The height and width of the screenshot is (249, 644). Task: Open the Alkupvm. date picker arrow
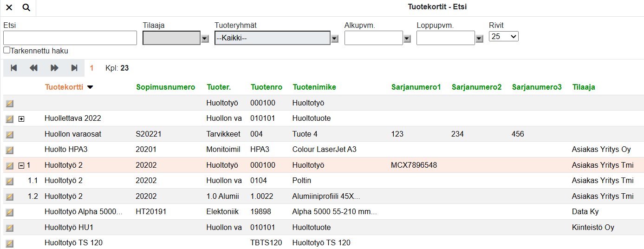pyautogui.click(x=407, y=39)
